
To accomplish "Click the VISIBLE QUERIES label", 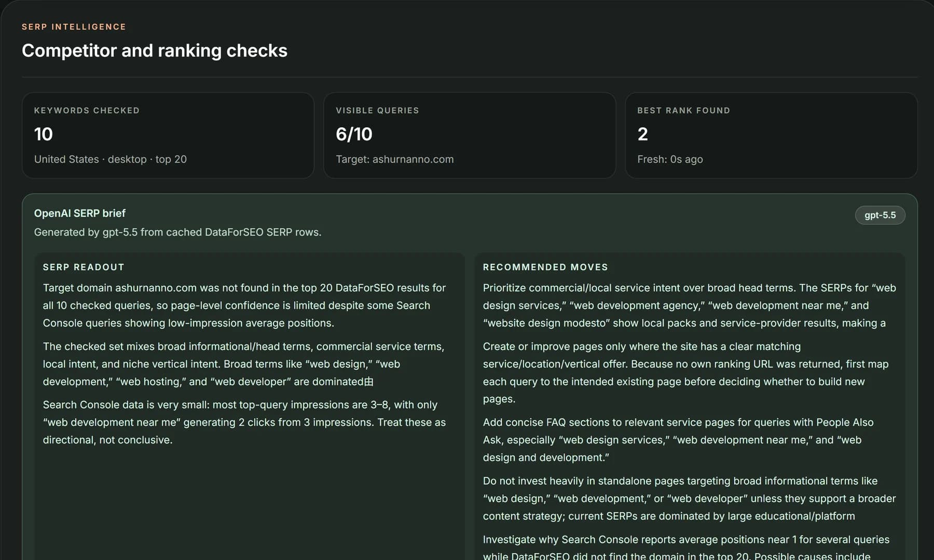I will tap(377, 110).
